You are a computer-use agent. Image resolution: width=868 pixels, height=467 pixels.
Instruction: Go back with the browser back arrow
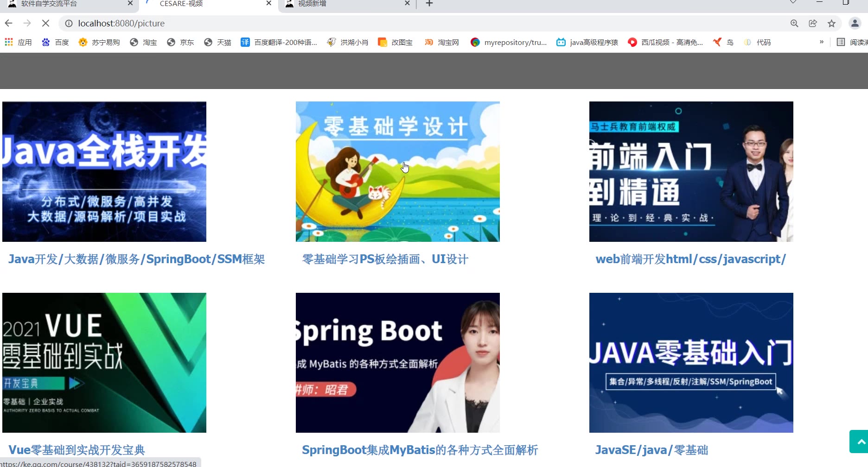[x=8, y=23]
